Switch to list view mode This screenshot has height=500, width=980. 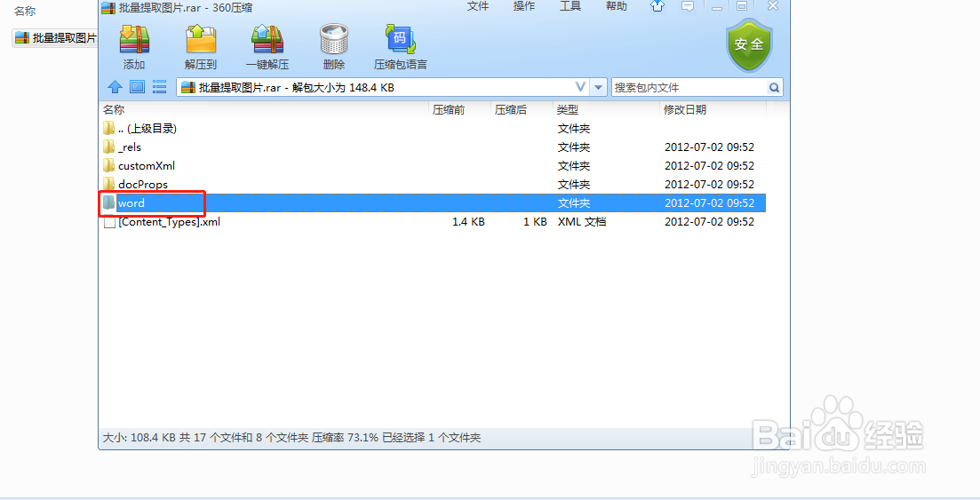coord(159,87)
